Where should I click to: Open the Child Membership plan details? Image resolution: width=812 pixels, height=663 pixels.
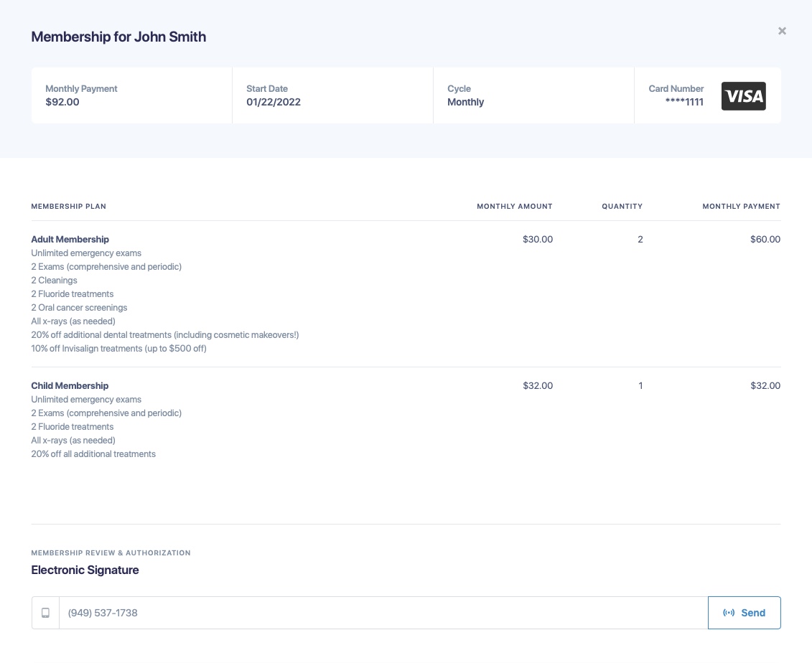[x=70, y=385]
